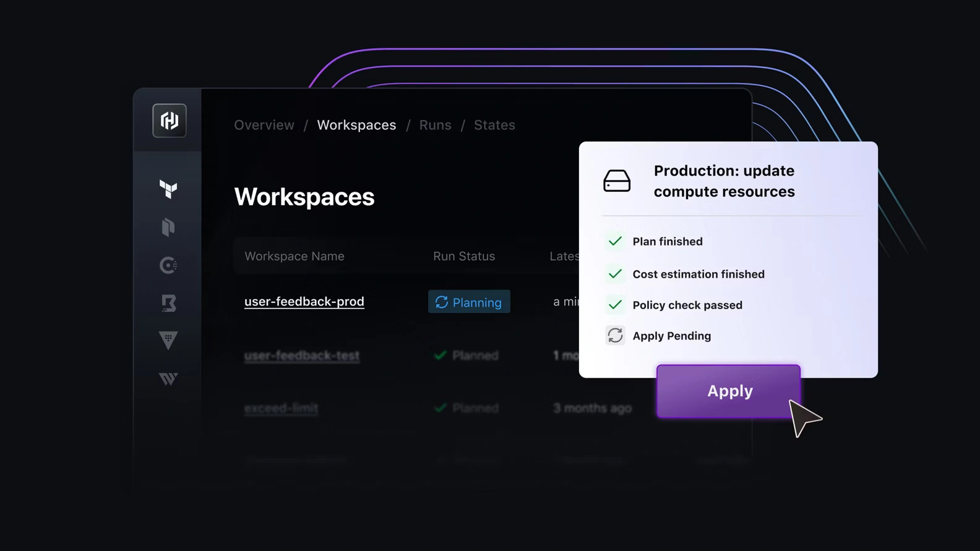Open the user-feedback-prod workspace
This screenshot has height=551, width=980.
pyautogui.click(x=304, y=302)
